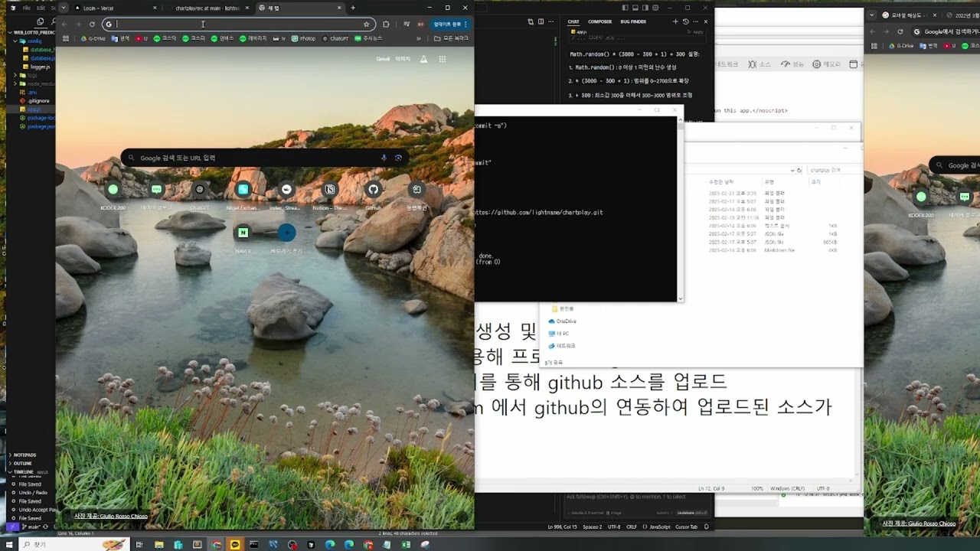Open Task View on taskbar
This screenshot has height=551, width=980.
(x=139, y=544)
